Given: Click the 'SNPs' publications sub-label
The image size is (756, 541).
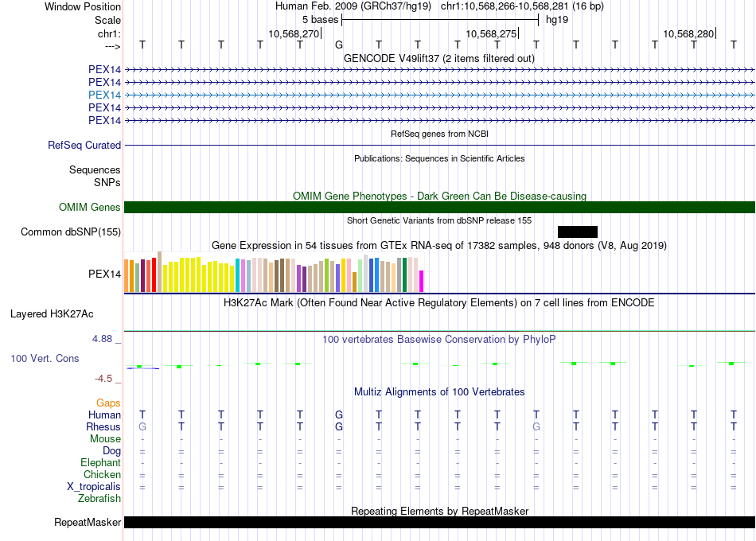Looking at the screenshot, I should [107, 183].
